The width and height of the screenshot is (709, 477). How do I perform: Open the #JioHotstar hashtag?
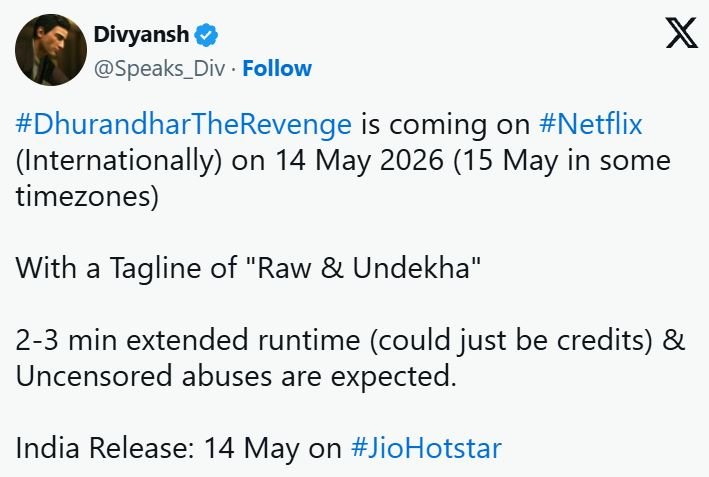pyautogui.click(x=426, y=448)
